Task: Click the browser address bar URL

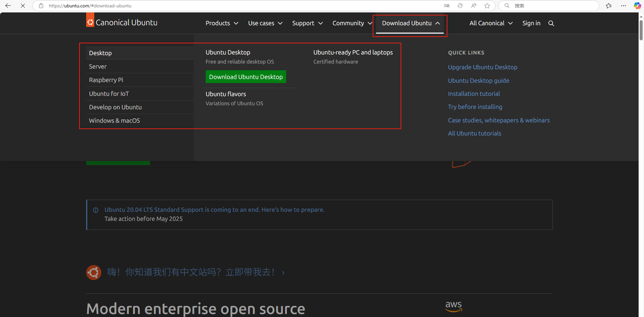Action: pyautogui.click(x=90, y=6)
